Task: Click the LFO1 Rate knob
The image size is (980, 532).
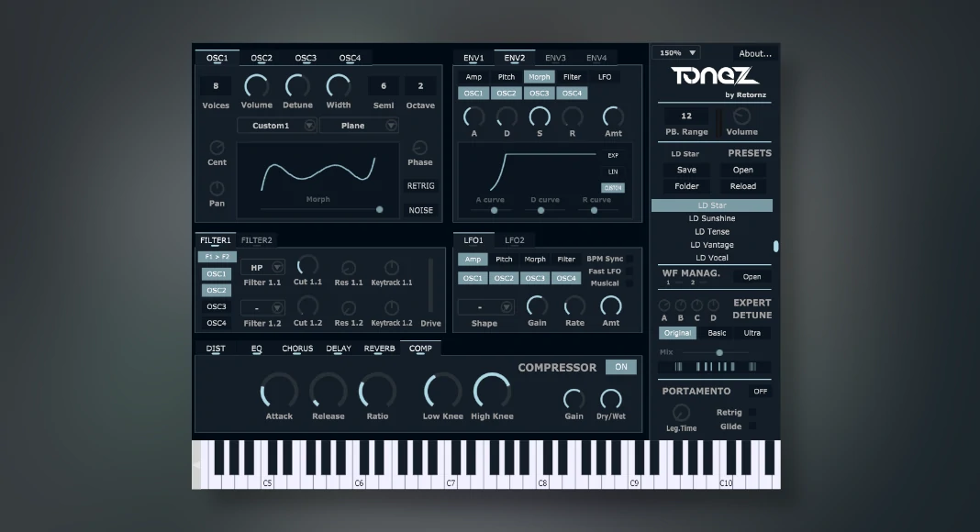Action: (x=574, y=305)
